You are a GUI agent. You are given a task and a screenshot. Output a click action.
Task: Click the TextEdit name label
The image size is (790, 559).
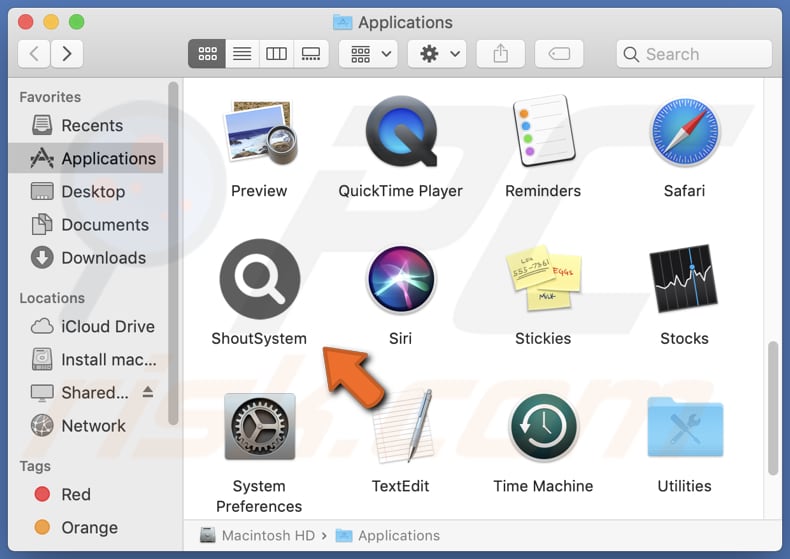click(401, 486)
